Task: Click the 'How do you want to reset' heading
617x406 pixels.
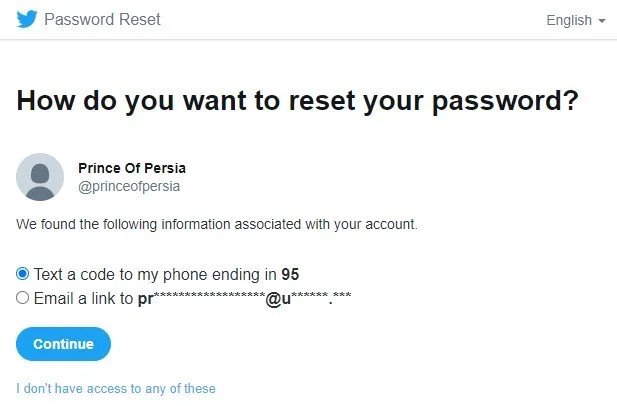Action: (297, 101)
